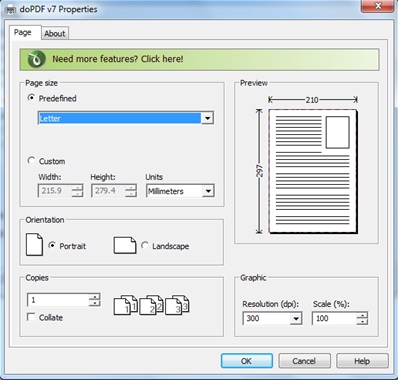Click the 210 width dimension label

(x=312, y=100)
